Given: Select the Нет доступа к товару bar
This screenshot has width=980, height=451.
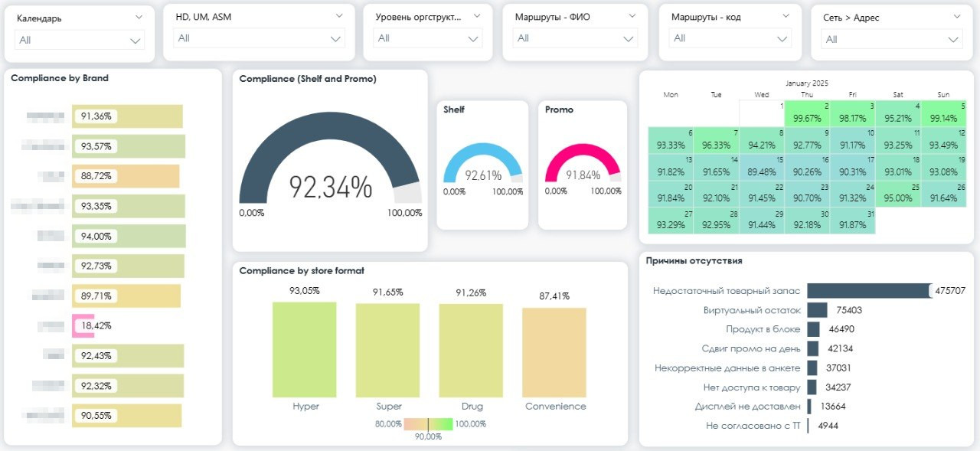Looking at the screenshot, I should tap(812, 387).
